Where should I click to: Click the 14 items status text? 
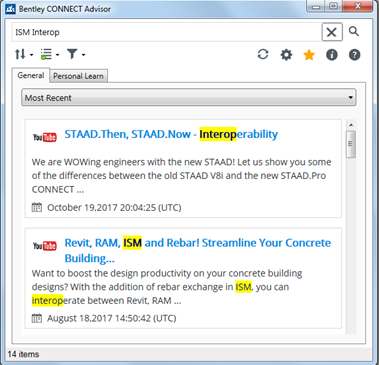pyautogui.click(x=23, y=354)
